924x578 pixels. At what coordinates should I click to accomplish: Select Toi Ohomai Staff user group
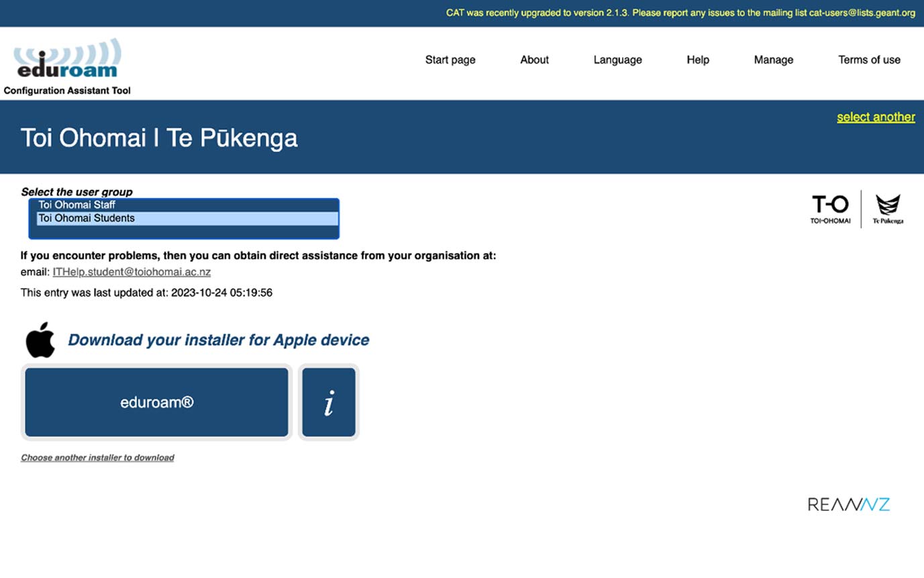77,205
